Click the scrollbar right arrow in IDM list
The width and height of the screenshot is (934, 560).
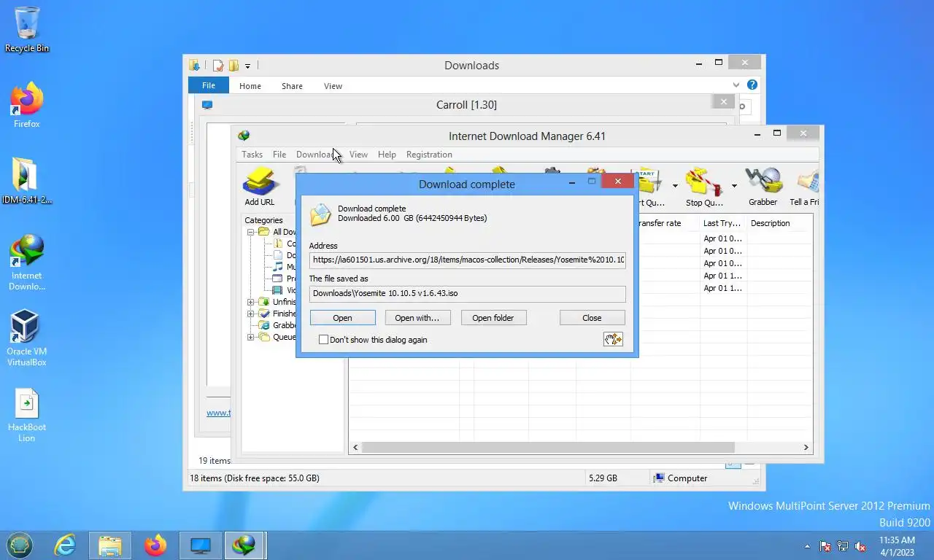[806, 447]
